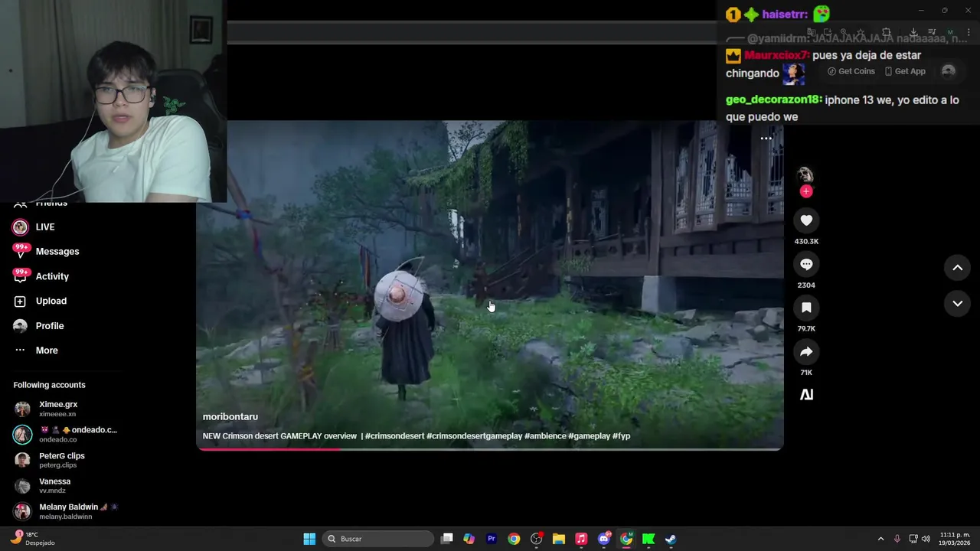The image size is (980, 551).
Task: Open the three-dot video options menu
Action: 766,139
